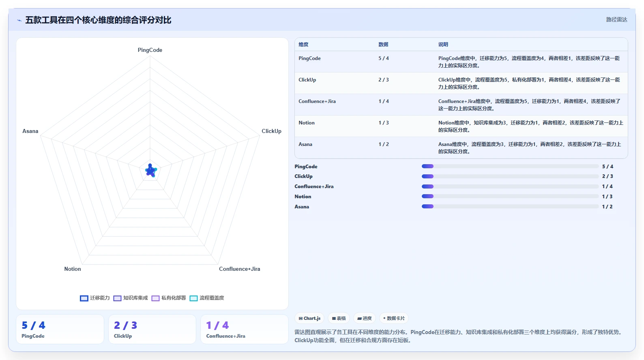Click the 2 / 3 value in the ClickUp table row
This screenshot has height=360, width=644.
(x=384, y=80)
